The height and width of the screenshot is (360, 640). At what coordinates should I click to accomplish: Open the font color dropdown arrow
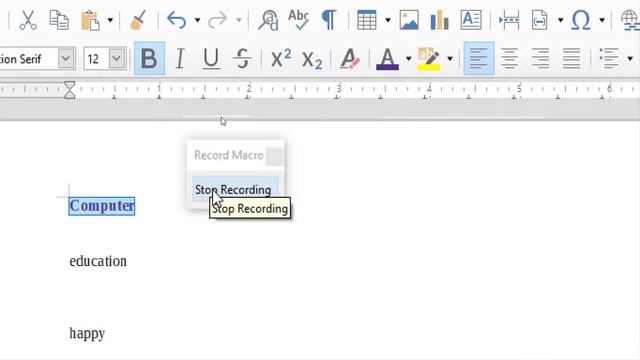pos(408,59)
